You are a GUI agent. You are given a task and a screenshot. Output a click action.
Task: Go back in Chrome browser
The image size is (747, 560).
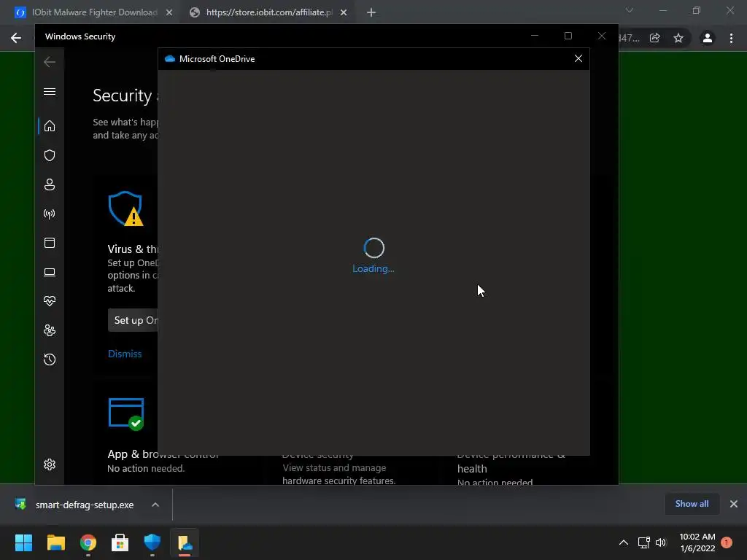click(x=16, y=38)
